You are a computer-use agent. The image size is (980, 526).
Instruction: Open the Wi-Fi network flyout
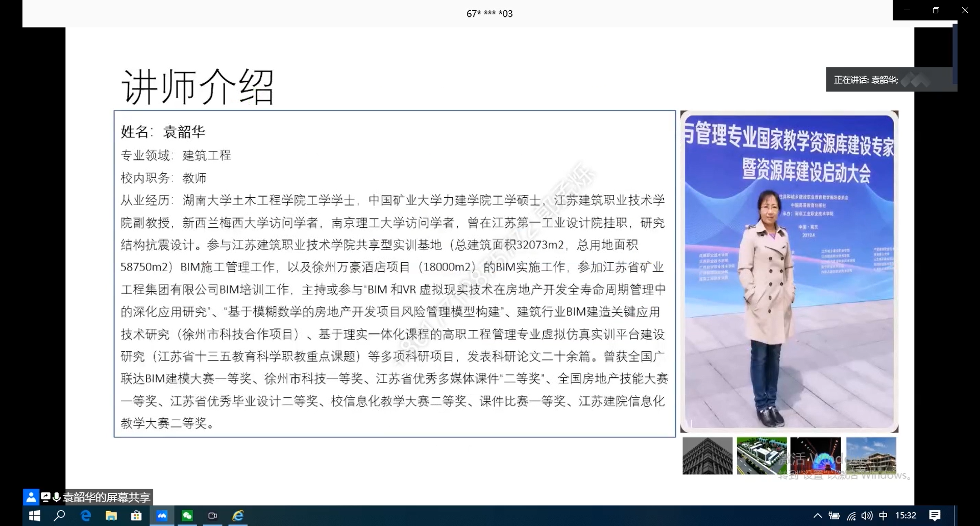click(851, 516)
